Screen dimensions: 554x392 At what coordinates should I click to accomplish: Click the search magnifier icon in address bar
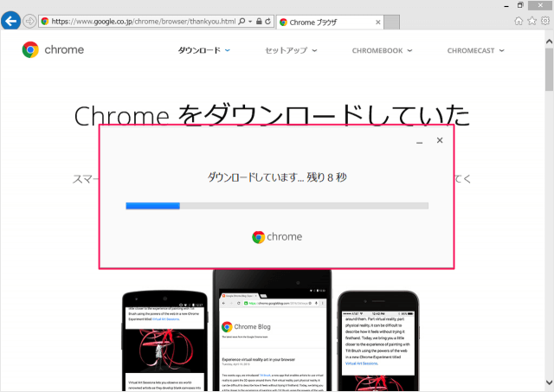(241, 21)
